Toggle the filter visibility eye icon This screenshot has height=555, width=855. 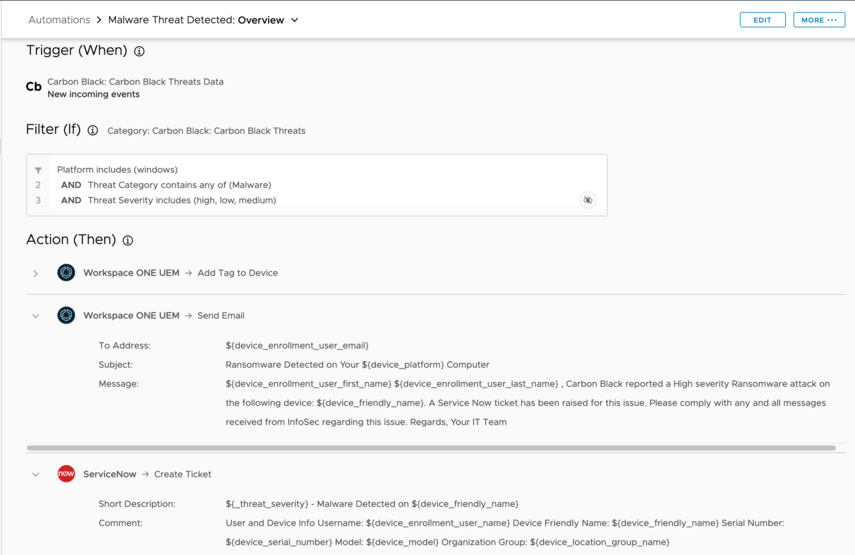[588, 200]
